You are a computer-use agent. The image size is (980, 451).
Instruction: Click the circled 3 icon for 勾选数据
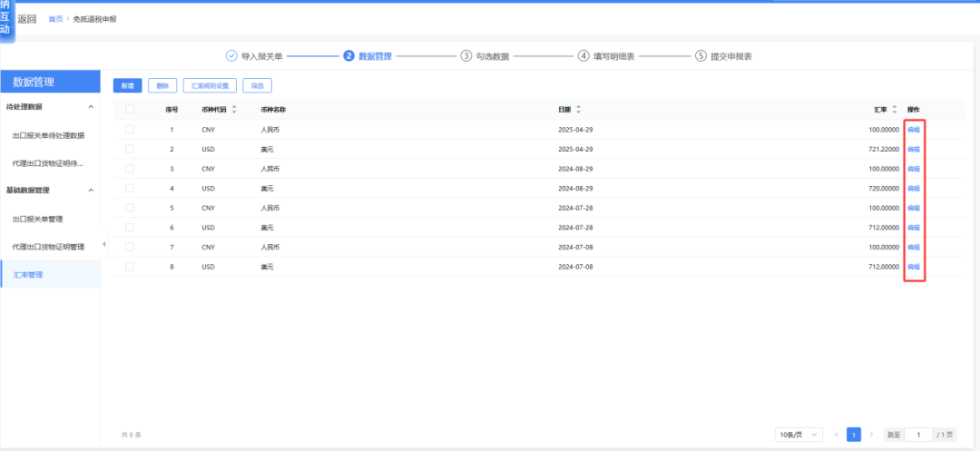point(466,55)
